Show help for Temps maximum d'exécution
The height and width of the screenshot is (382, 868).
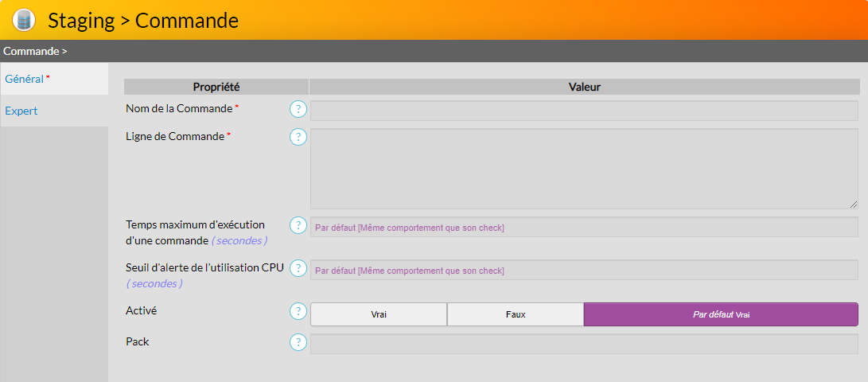pos(298,225)
